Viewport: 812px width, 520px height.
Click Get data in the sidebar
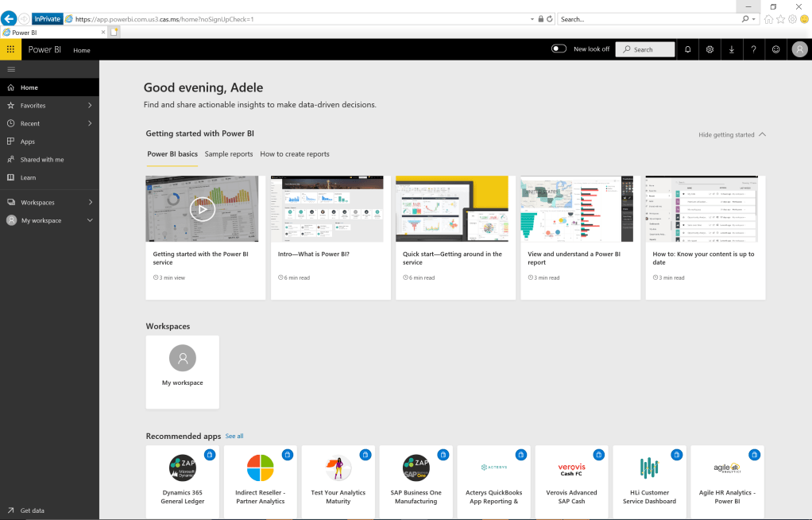[x=32, y=510]
